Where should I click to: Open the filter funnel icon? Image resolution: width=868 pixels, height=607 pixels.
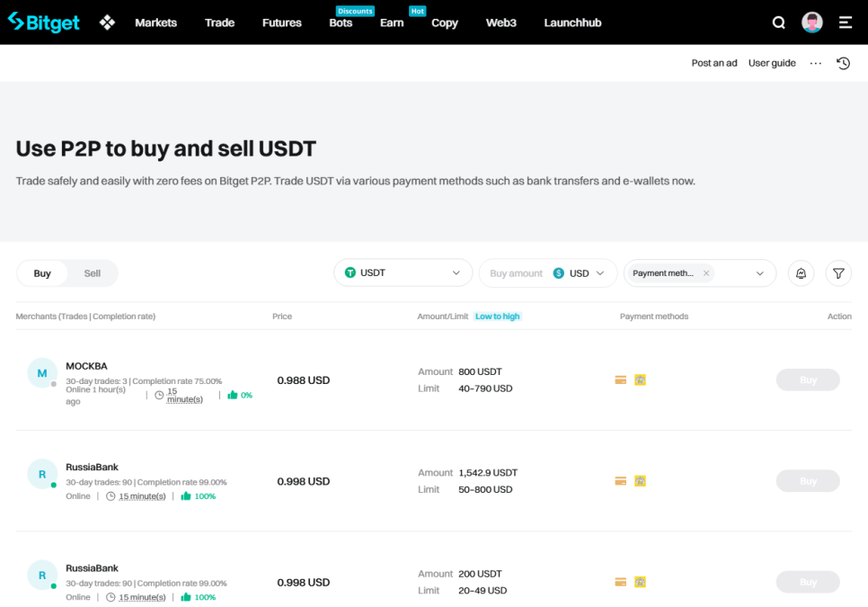(838, 273)
